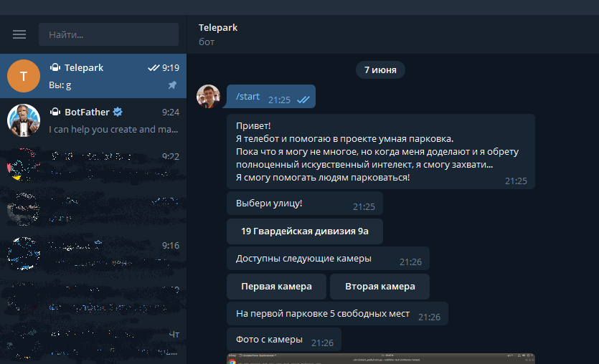
Task: Click the Доступны следующие камеры message
Action: [x=328, y=258]
